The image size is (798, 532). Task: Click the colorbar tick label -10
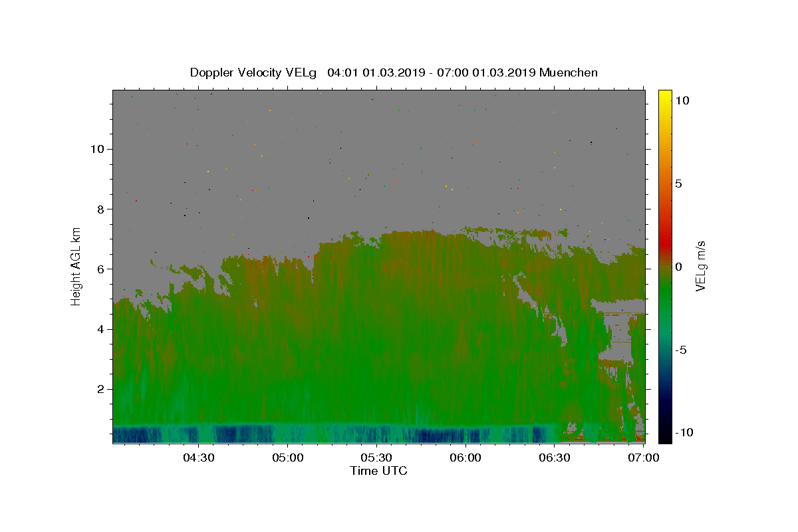click(683, 433)
